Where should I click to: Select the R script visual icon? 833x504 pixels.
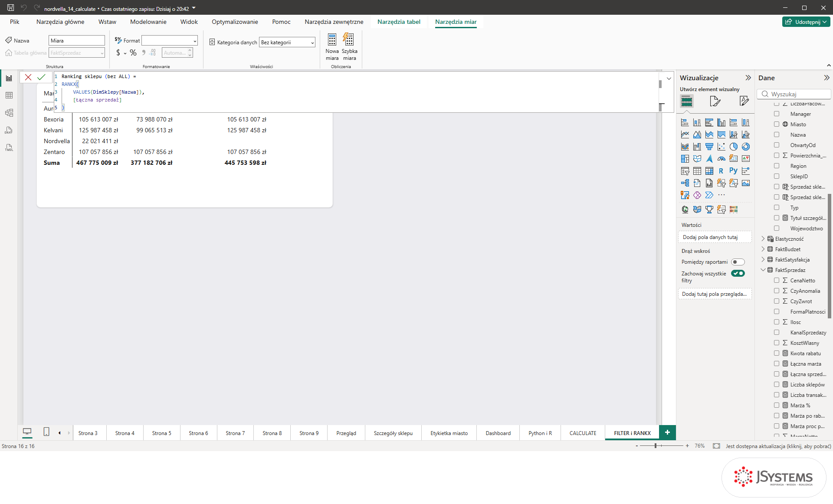[721, 171]
